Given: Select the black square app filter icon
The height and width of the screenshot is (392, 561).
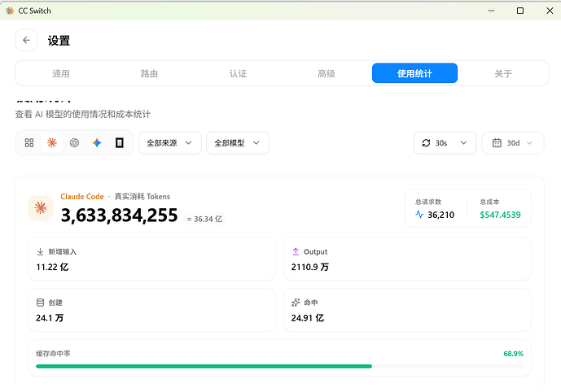Looking at the screenshot, I should (x=120, y=143).
